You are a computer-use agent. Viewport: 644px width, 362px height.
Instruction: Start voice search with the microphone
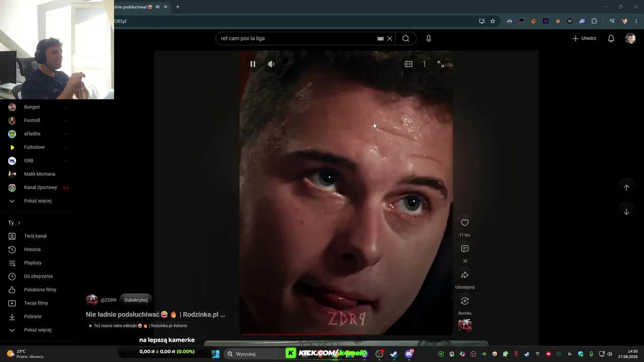click(429, 39)
